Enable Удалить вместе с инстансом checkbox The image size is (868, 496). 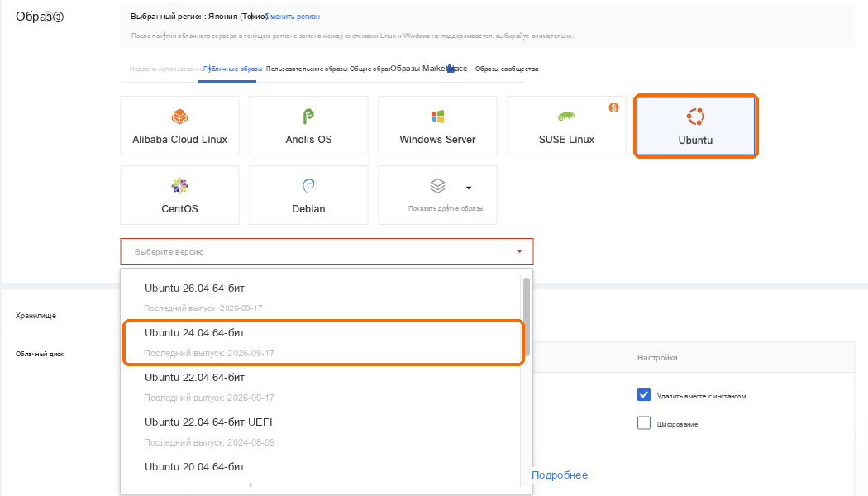643,394
